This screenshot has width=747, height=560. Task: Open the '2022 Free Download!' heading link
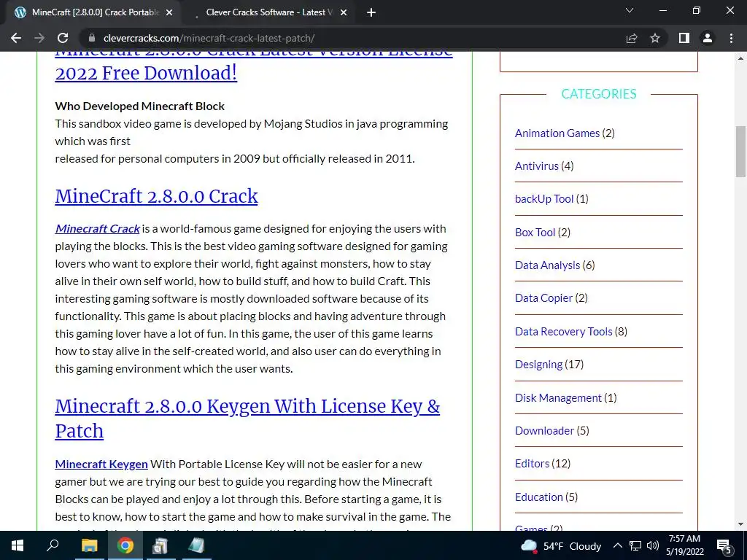click(x=146, y=73)
